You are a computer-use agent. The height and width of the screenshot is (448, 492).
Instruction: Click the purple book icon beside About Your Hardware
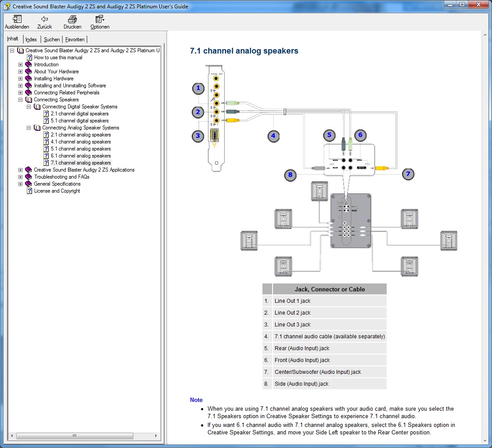tap(29, 72)
